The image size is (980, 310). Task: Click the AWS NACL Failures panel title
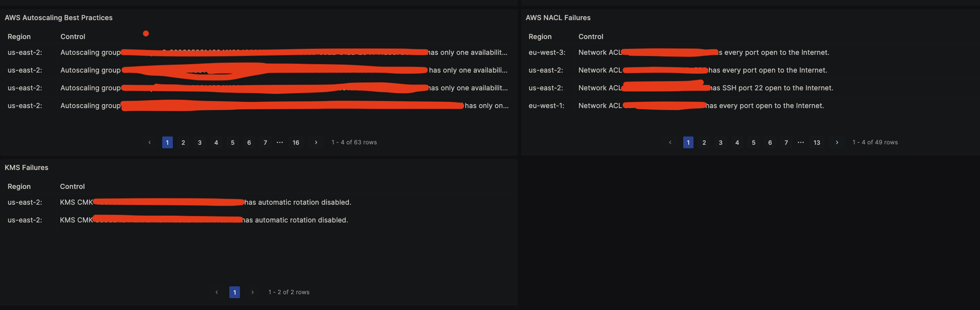(x=558, y=18)
